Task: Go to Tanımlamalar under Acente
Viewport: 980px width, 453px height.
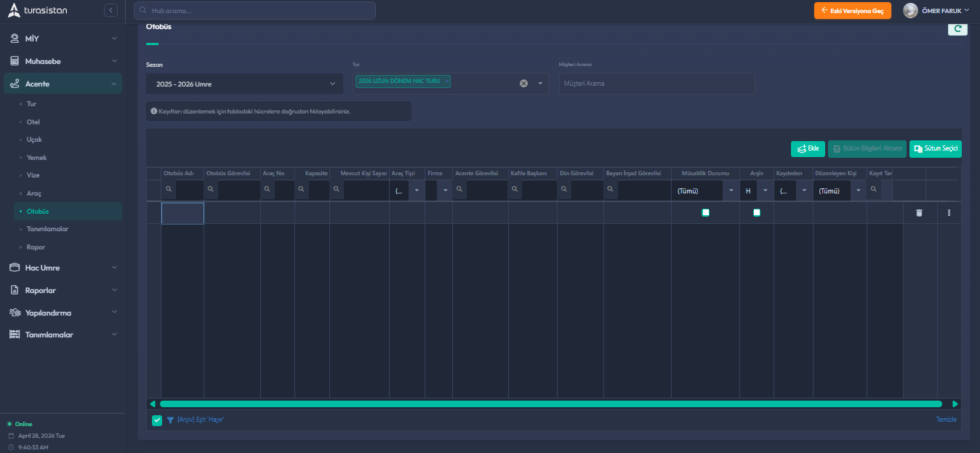Action: 47,229
